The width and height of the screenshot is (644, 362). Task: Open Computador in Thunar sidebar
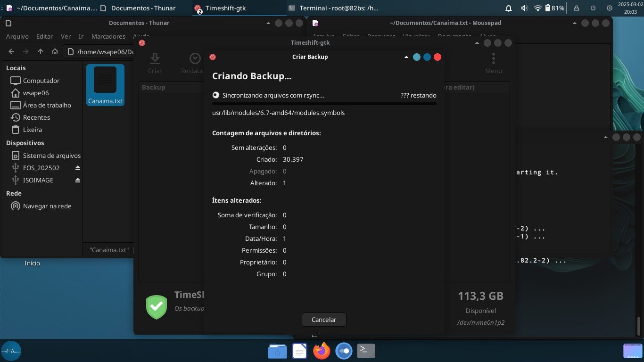coord(41,81)
